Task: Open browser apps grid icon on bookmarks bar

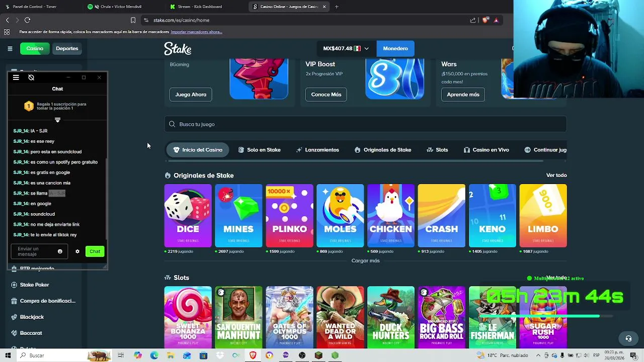Action: point(7,32)
